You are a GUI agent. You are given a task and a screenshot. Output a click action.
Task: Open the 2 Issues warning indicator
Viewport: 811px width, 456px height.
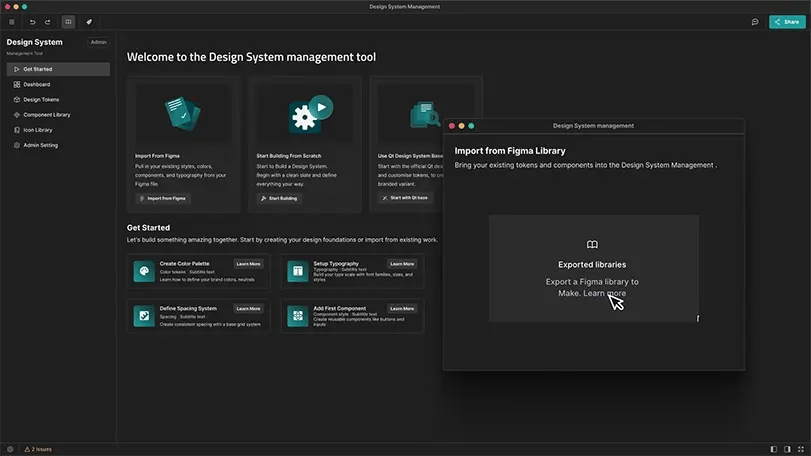pos(38,449)
